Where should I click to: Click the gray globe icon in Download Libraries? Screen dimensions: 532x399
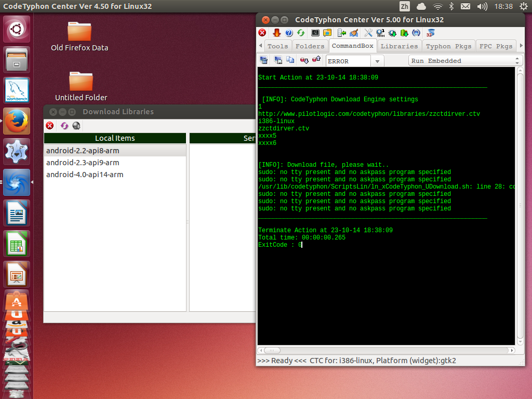tap(76, 126)
